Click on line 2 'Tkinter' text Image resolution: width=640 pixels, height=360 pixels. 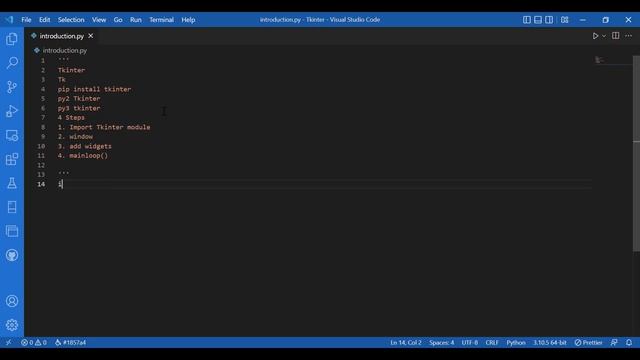click(x=71, y=70)
